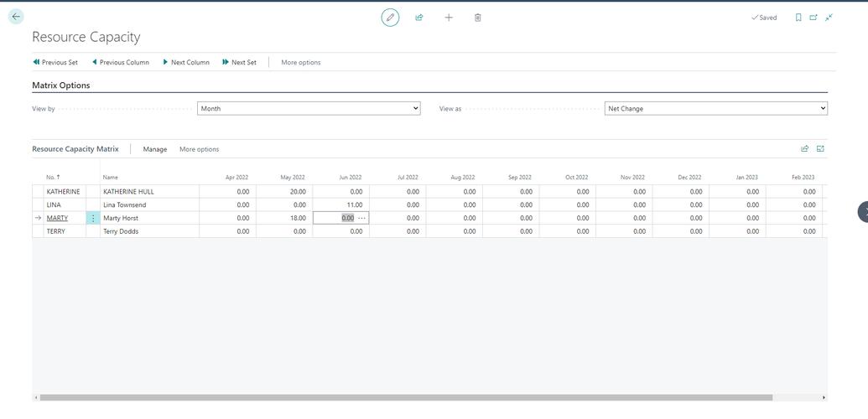This screenshot has width=868, height=419.
Task: Open page in new window icon
Action: [813, 18]
